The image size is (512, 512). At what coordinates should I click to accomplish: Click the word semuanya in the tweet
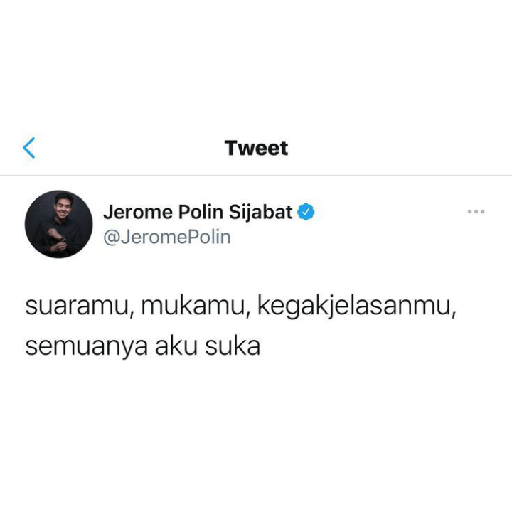[x=86, y=347]
